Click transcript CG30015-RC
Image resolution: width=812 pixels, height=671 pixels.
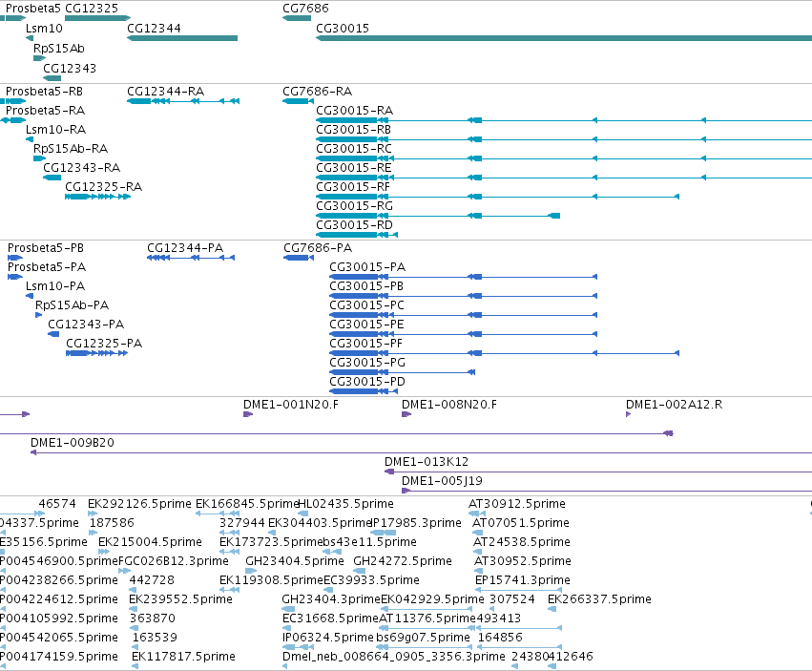click(354, 149)
